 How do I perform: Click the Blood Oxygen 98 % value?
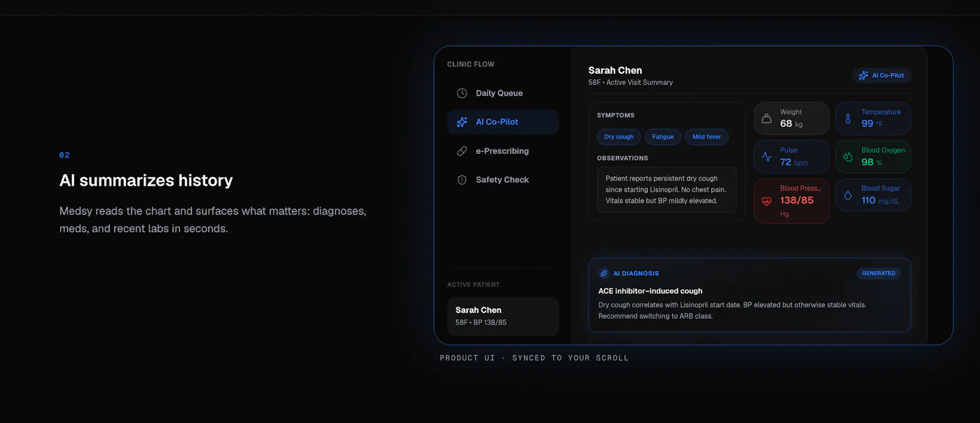click(872, 162)
